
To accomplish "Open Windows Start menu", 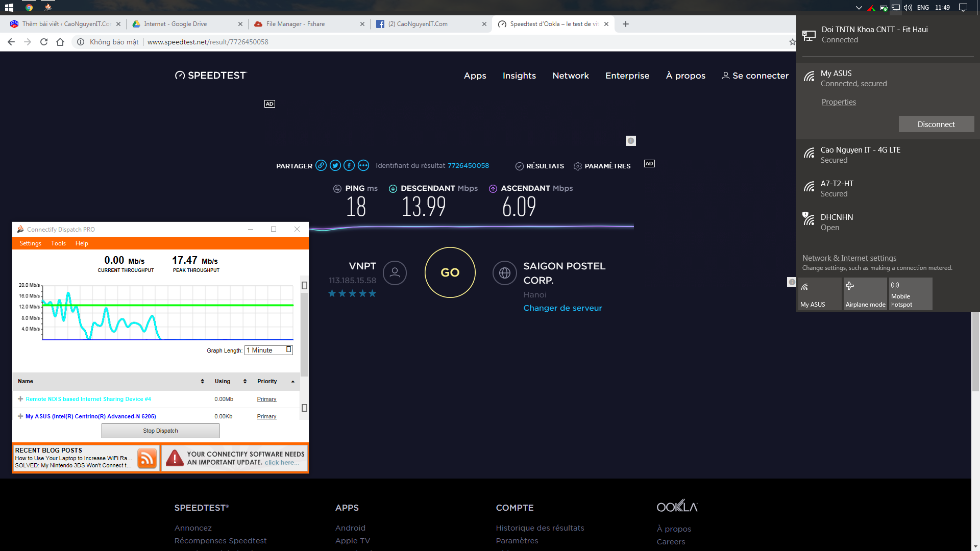I will (9, 8).
